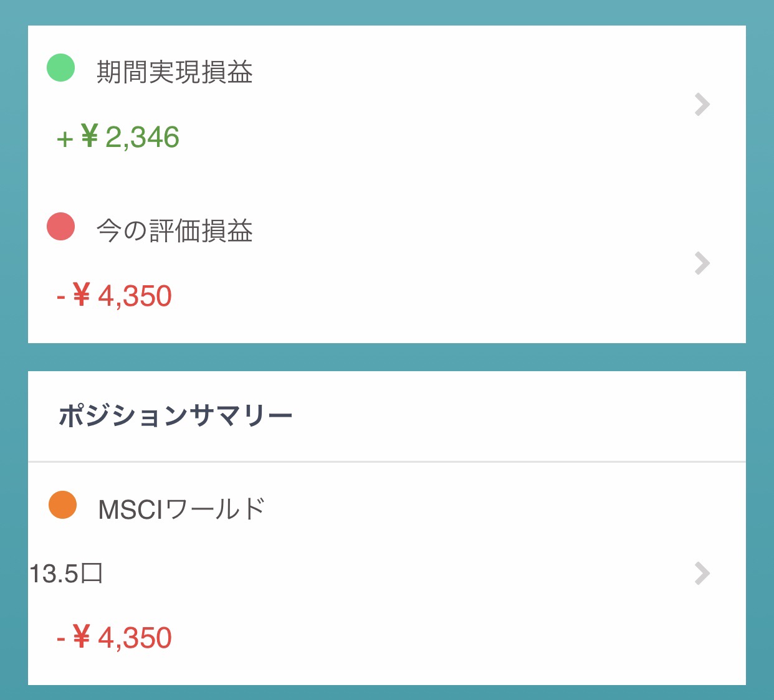The image size is (774, 700).
Task: Open the MSCIワールド position chevron
Action: [702, 574]
